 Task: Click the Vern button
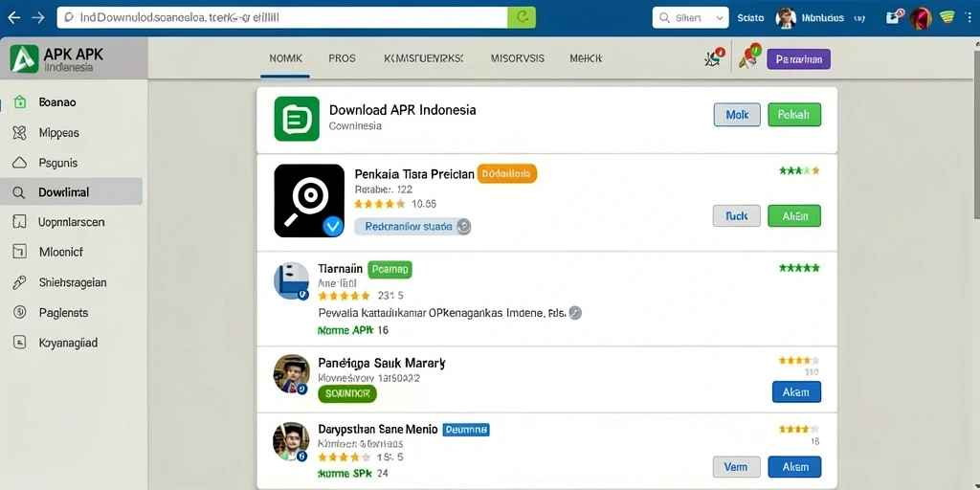coord(737,467)
